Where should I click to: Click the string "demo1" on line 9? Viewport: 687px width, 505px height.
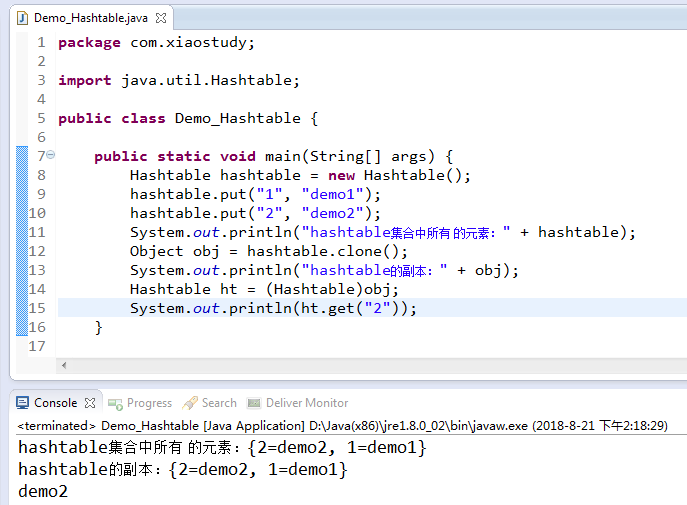click(333, 194)
